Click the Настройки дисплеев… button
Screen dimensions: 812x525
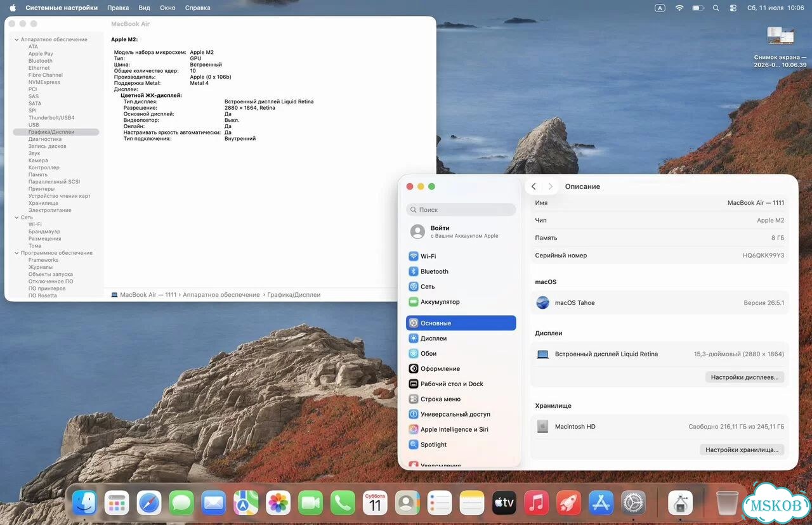pos(745,377)
